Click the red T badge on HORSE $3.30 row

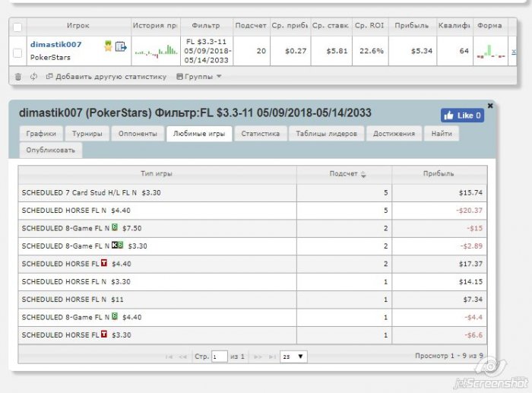(x=104, y=334)
